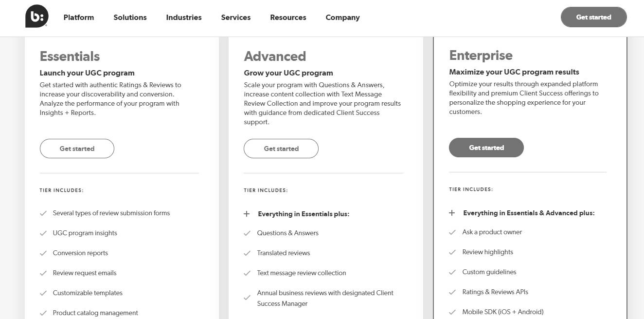This screenshot has width=644, height=319.
Task: Click checkmark next to Conversion reports
Action: point(43,253)
